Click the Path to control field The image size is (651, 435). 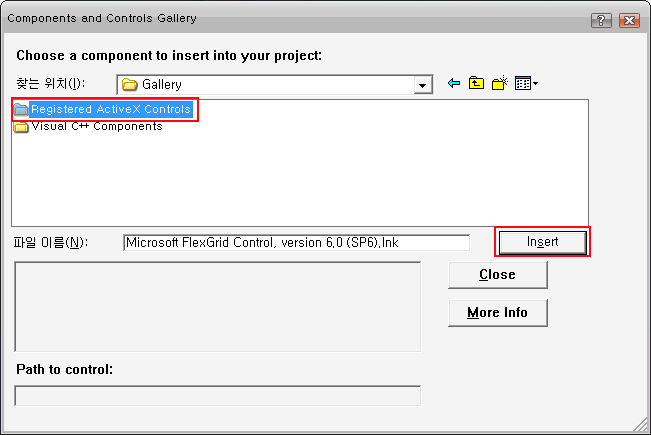pyautogui.click(x=218, y=396)
